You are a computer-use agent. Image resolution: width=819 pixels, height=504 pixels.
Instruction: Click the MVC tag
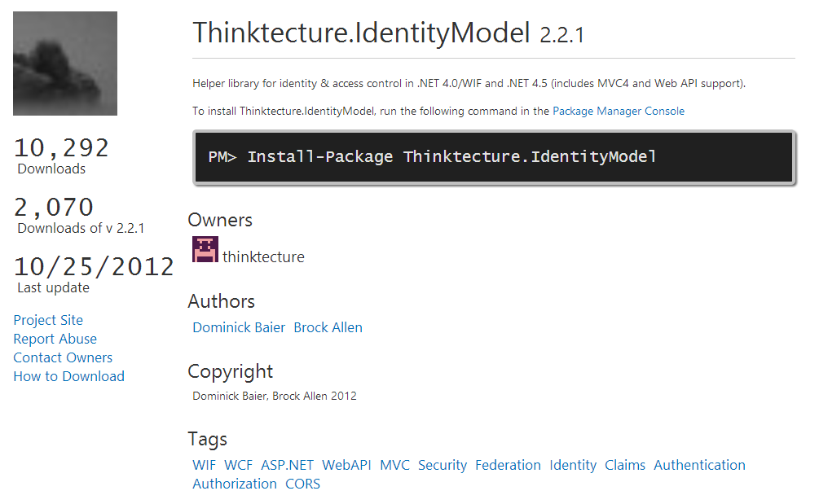tap(394, 465)
